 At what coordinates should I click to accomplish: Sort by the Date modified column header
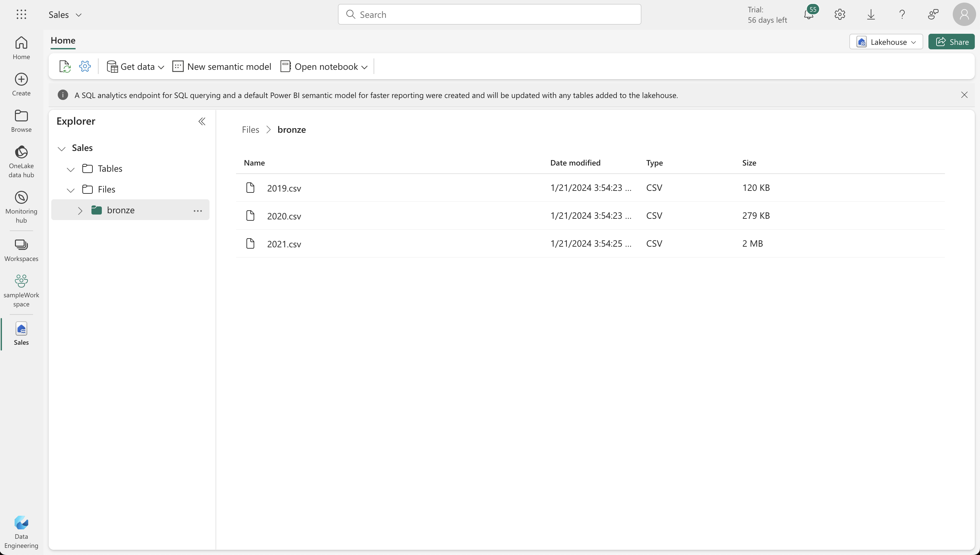click(575, 163)
